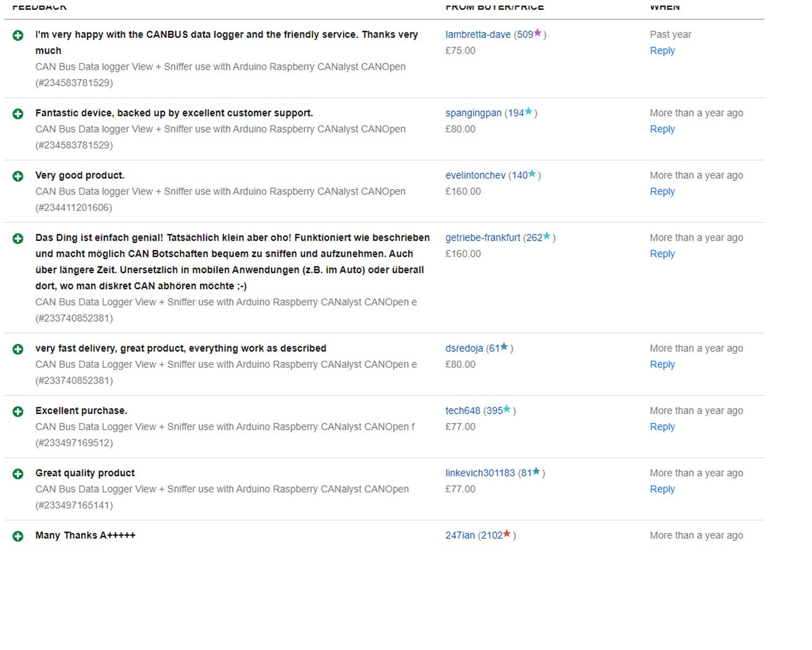Open buyer profile tech648
The image size is (812, 650).
(463, 411)
